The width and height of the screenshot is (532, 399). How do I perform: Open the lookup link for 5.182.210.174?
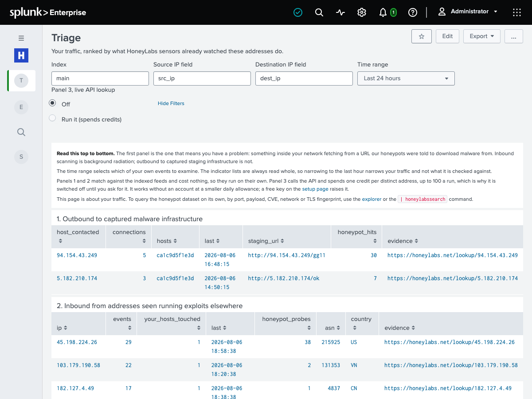coord(453,278)
